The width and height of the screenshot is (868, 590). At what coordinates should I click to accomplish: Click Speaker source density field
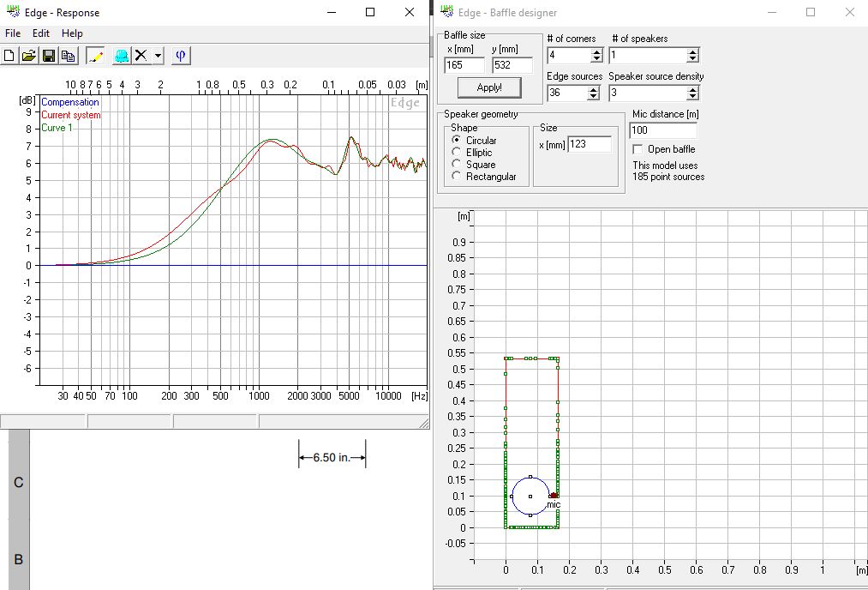[649, 93]
